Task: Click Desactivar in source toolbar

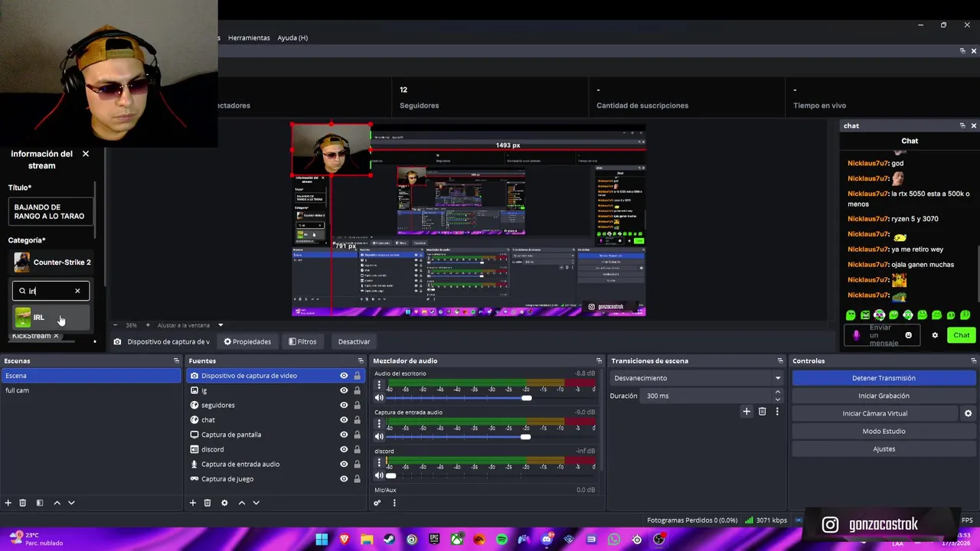Action: pyautogui.click(x=354, y=341)
